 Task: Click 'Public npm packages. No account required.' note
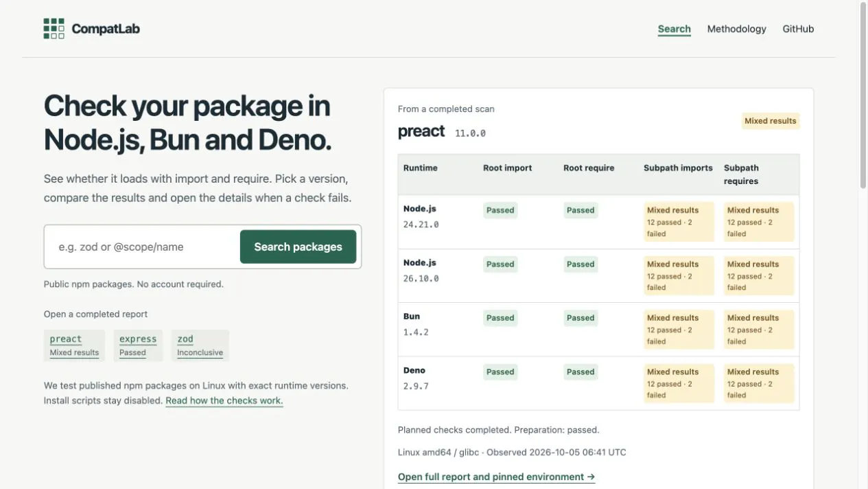pyautogui.click(x=133, y=284)
